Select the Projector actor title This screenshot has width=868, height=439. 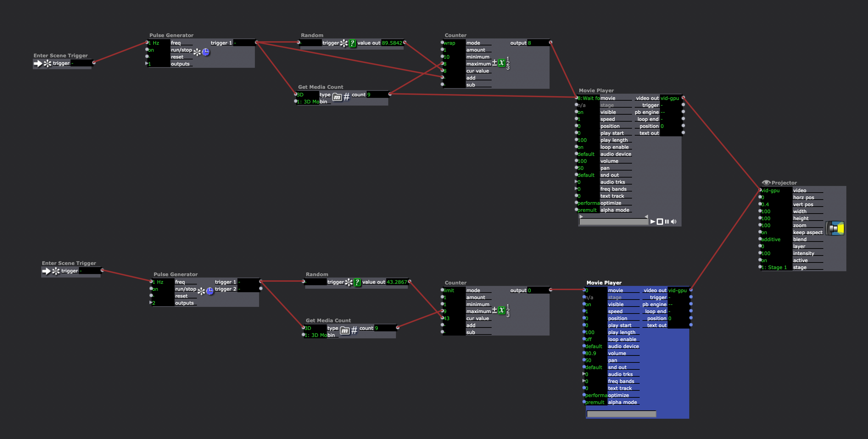click(784, 183)
